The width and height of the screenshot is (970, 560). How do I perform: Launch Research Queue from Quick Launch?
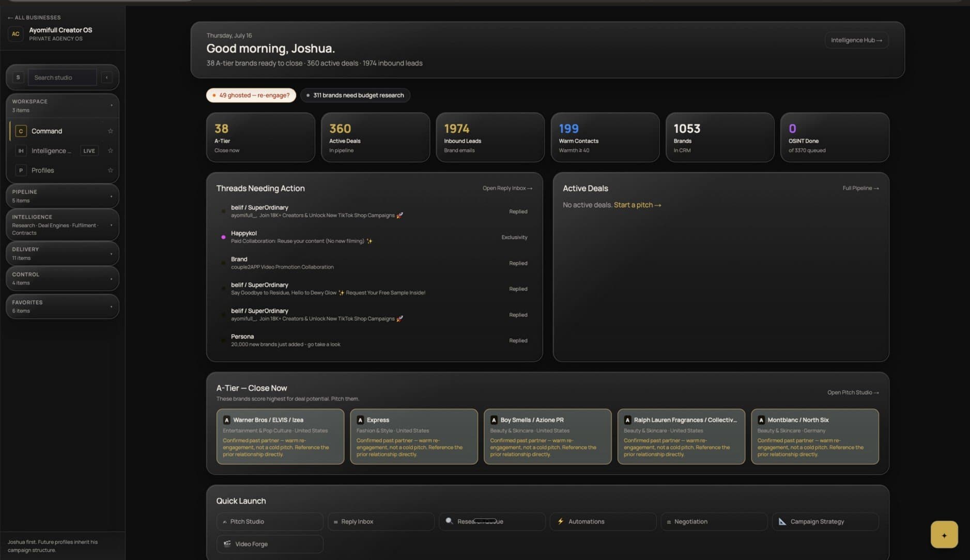(492, 522)
